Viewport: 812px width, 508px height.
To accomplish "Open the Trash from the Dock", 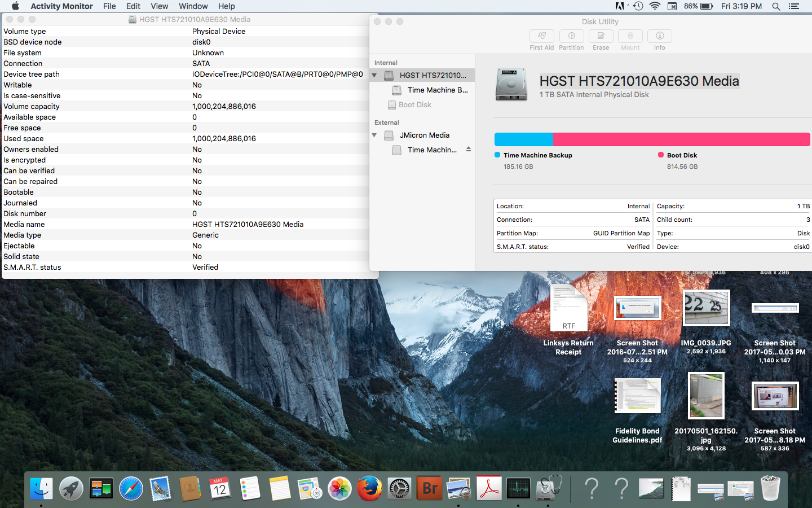I will coord(770,488).
